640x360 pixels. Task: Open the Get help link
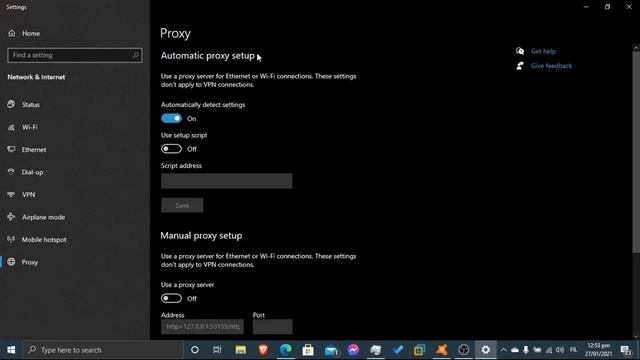click(543, 51)
